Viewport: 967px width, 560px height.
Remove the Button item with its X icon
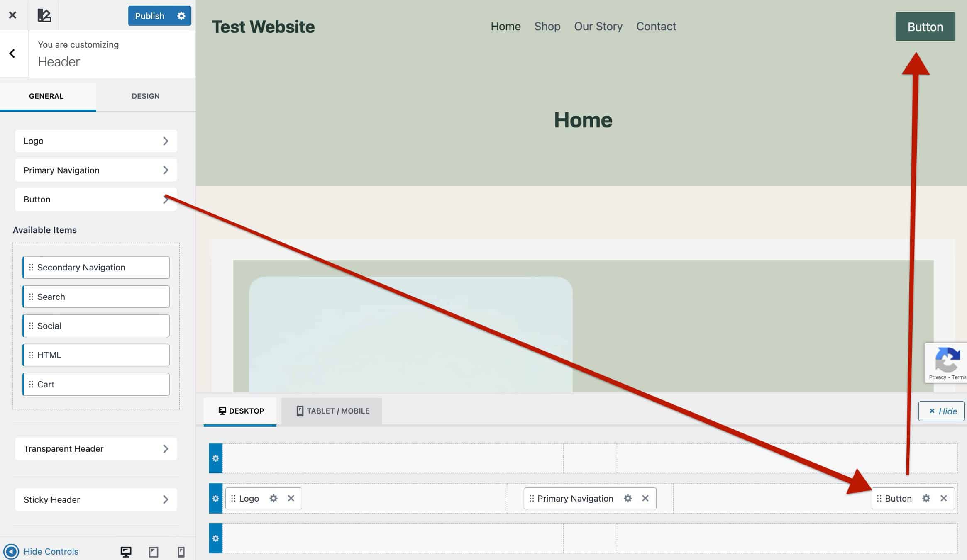pyautogui.click(x=944, y=498)
